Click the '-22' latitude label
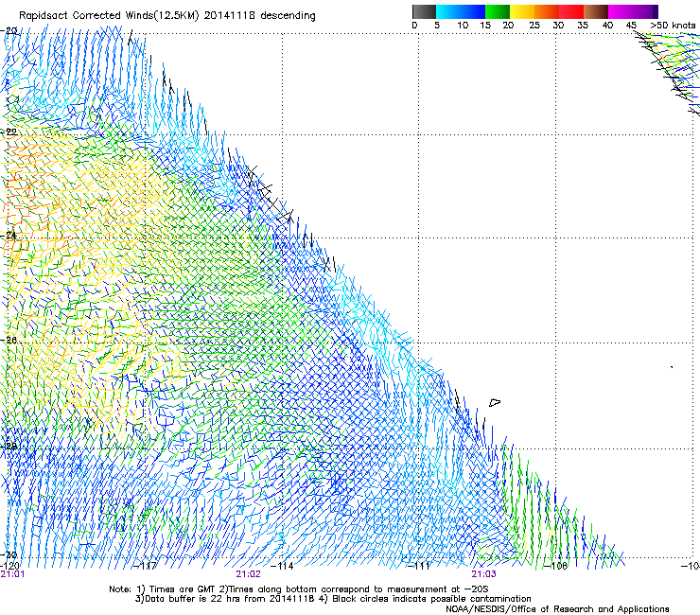 tap(9, 132)
